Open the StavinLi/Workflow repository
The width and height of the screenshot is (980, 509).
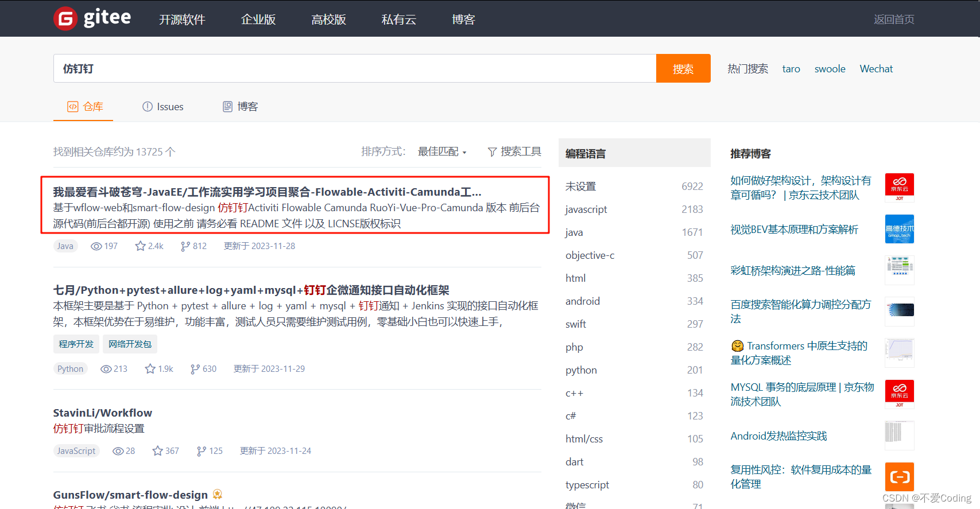103,413
